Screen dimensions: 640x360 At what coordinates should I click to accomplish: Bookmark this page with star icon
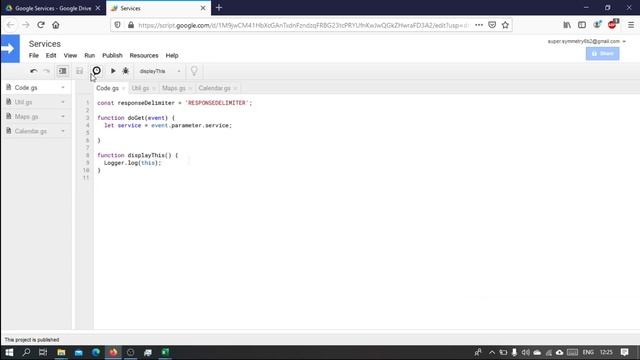(x=505, y=25)
